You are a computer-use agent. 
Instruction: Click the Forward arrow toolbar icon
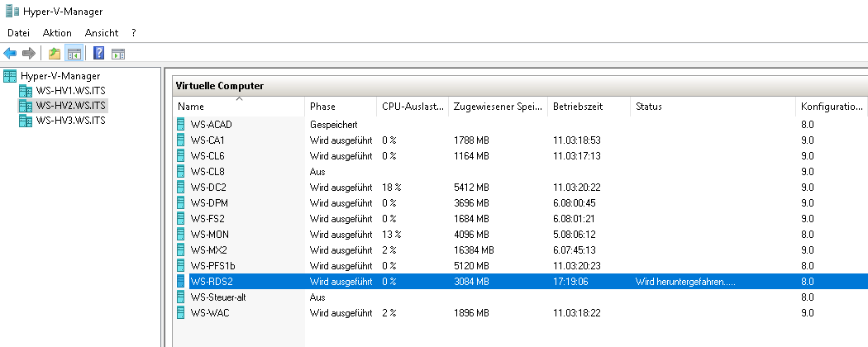tap(28, 54)
